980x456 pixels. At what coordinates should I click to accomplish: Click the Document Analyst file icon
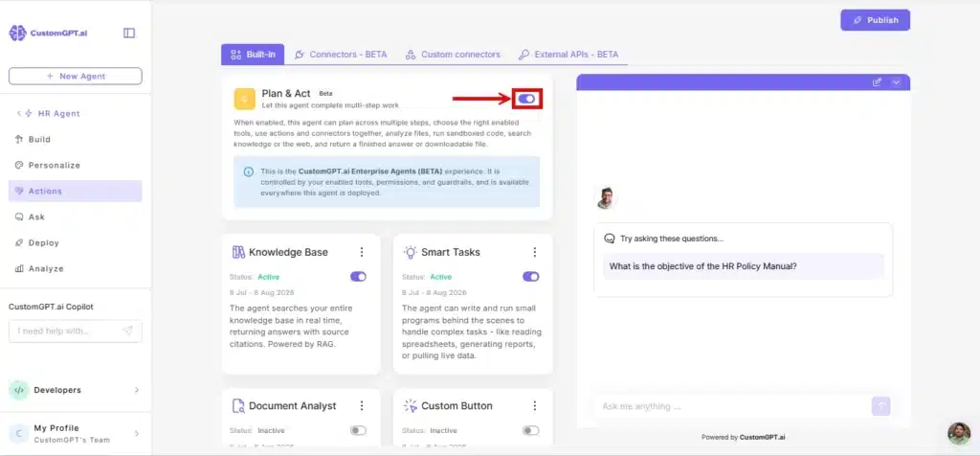(x=238, y=406)
